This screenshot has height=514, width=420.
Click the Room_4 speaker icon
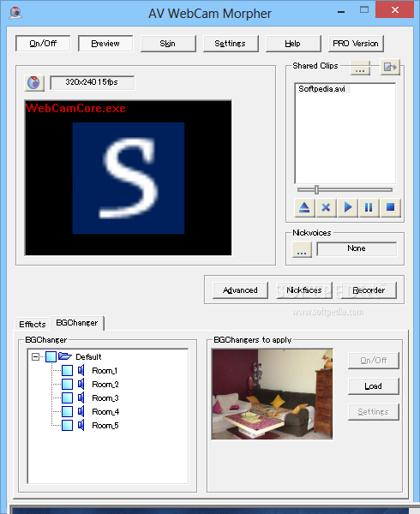click(x=81, y=412)
